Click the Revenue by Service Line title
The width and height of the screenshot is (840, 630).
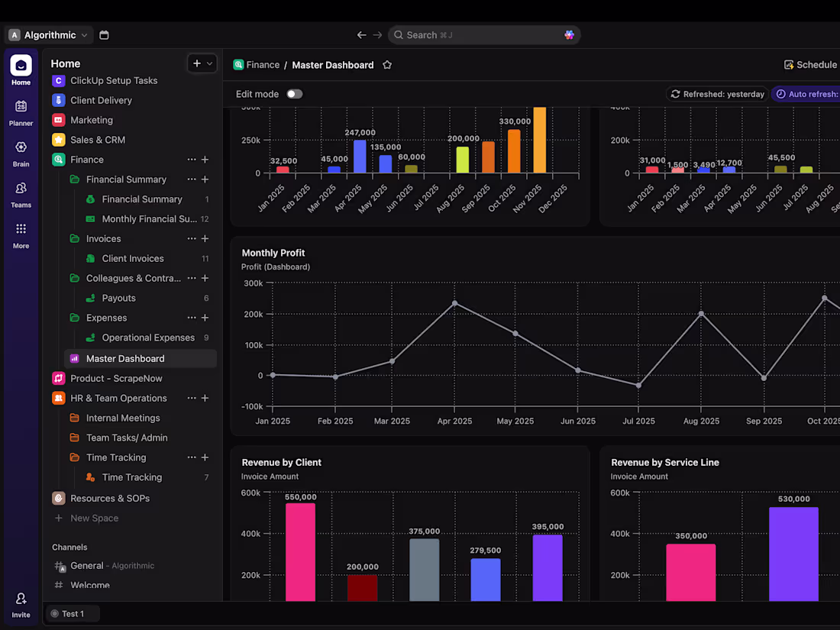click(x=665, y=462)
